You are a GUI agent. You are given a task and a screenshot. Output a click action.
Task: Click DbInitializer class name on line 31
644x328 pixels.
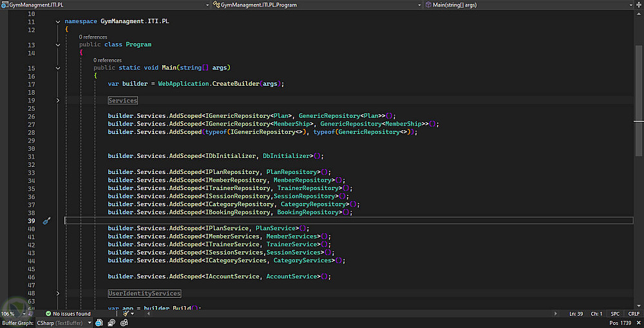pyautogui.click(x=287, y=156)
